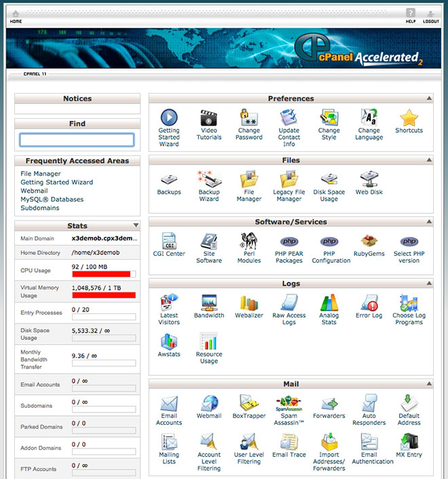
Task: Open Webmail link in Frequently Accessed
Action: pos(34,191)
